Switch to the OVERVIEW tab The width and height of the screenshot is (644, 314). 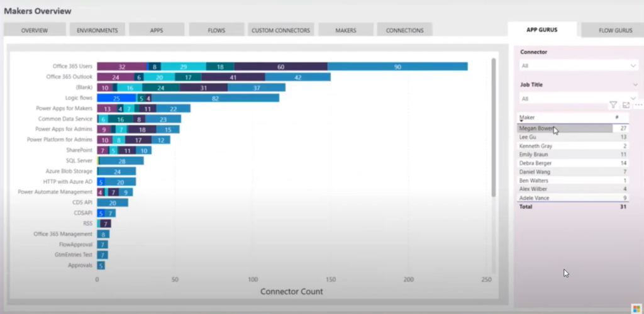(x=35, y=30)
